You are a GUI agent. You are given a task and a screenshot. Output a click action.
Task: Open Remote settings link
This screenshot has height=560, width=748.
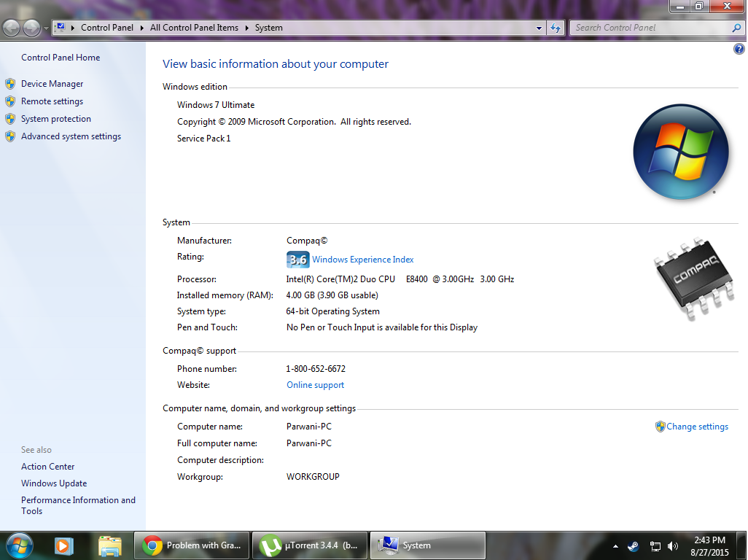click(x=52, y=101)
